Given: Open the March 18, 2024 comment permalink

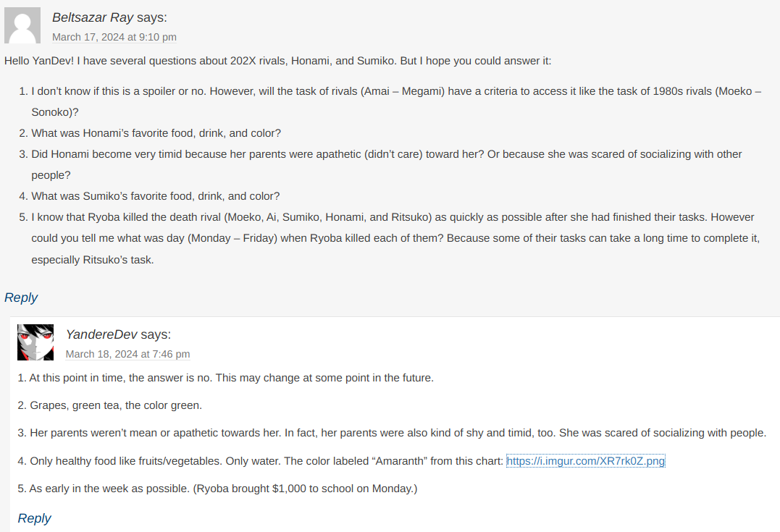Looking at the screenshot, I should pos(127,354).
